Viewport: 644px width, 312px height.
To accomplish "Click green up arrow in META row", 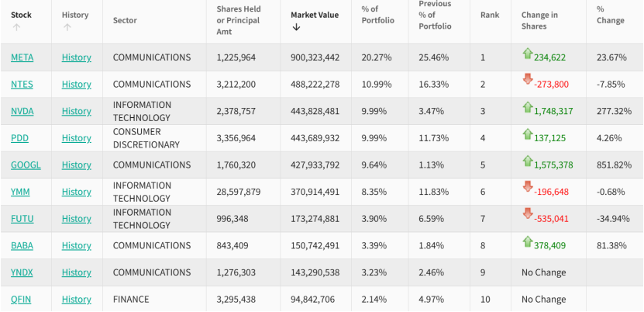I will 528,54.
